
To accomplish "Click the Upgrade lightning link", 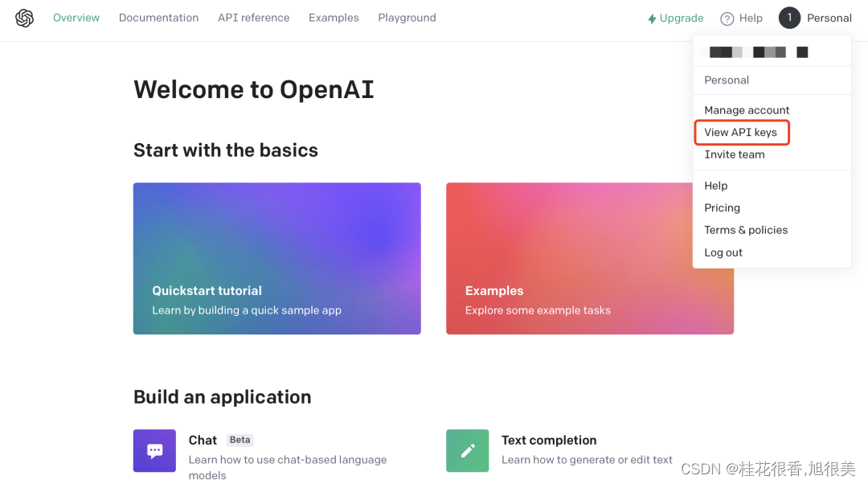I will click(x=676, y=18).
